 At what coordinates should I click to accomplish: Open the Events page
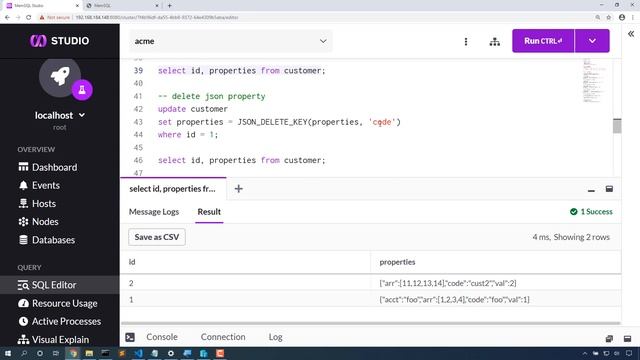39,185
